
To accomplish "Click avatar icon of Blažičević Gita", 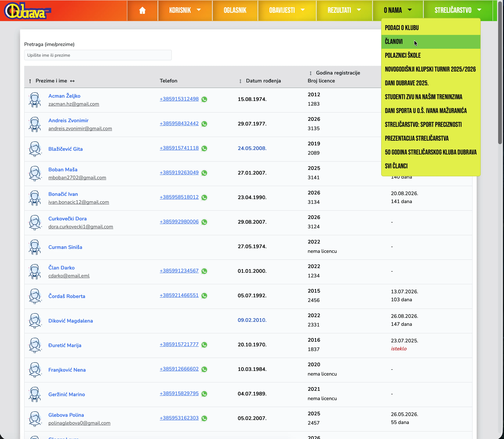I will point(35,149).
